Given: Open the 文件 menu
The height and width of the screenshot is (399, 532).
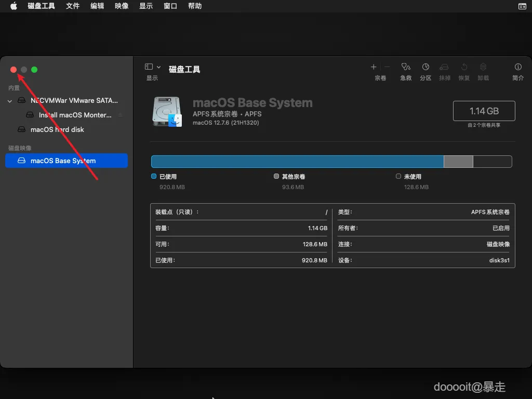Looking at the screenshot, I should (x=73, y=6).
